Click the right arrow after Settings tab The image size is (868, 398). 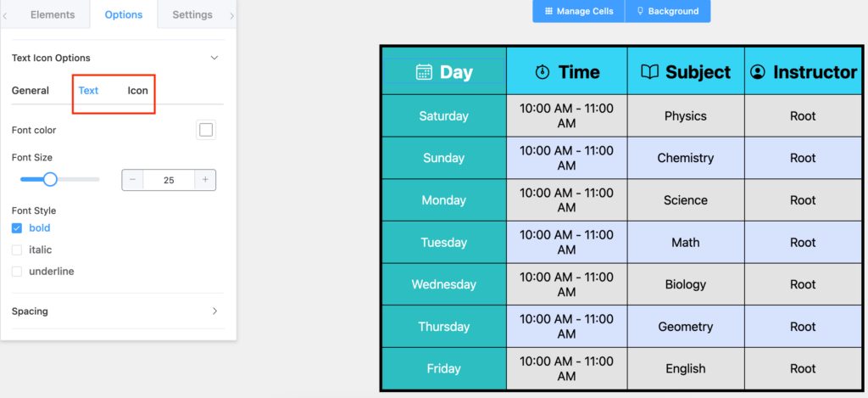tap(231, 15)
